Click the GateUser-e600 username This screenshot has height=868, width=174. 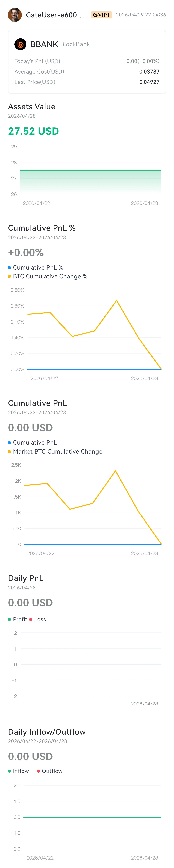[x=55, y=15]
